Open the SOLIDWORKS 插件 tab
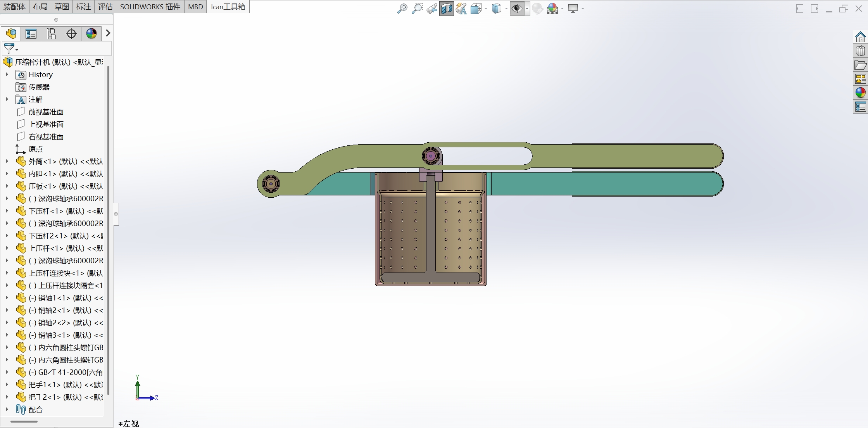 pos(150,7)
